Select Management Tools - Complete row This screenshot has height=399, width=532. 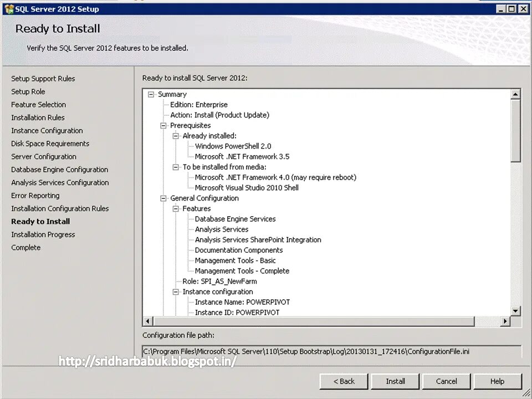click(242, 271)
